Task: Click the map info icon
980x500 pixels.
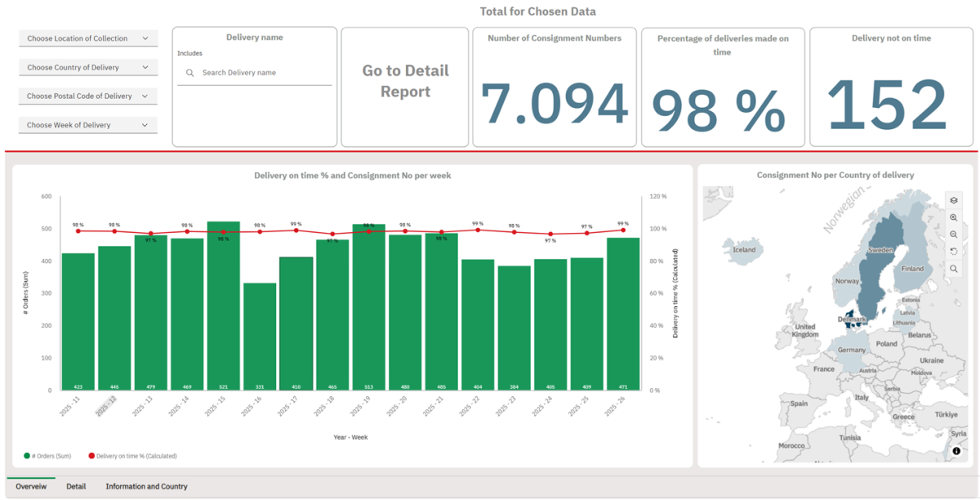Action: tap(956, 451)
